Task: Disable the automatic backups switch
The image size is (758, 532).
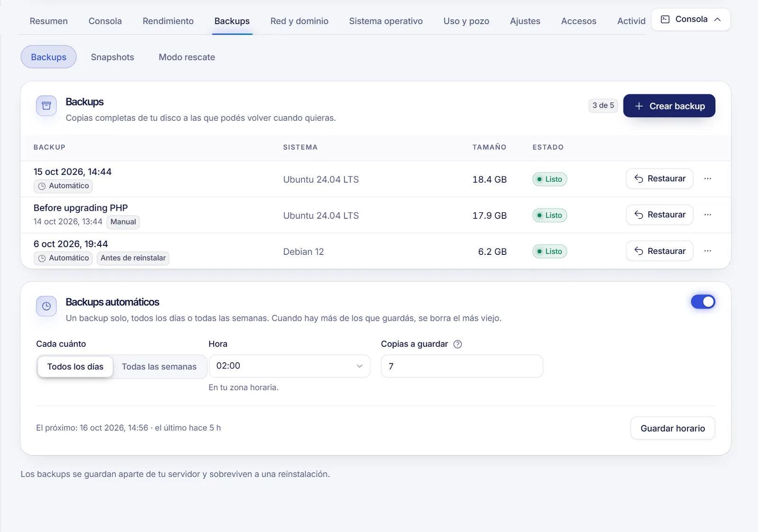Action: 703,302
